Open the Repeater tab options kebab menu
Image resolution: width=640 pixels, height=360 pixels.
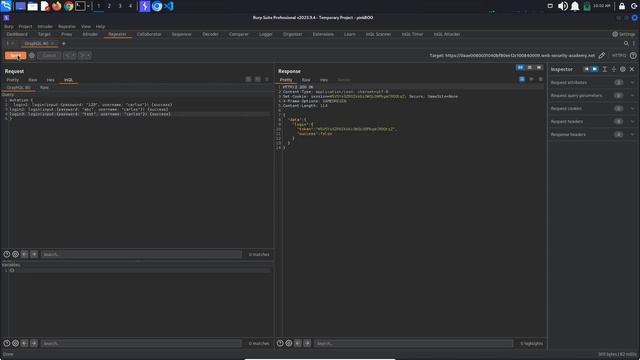click(634, 43)
